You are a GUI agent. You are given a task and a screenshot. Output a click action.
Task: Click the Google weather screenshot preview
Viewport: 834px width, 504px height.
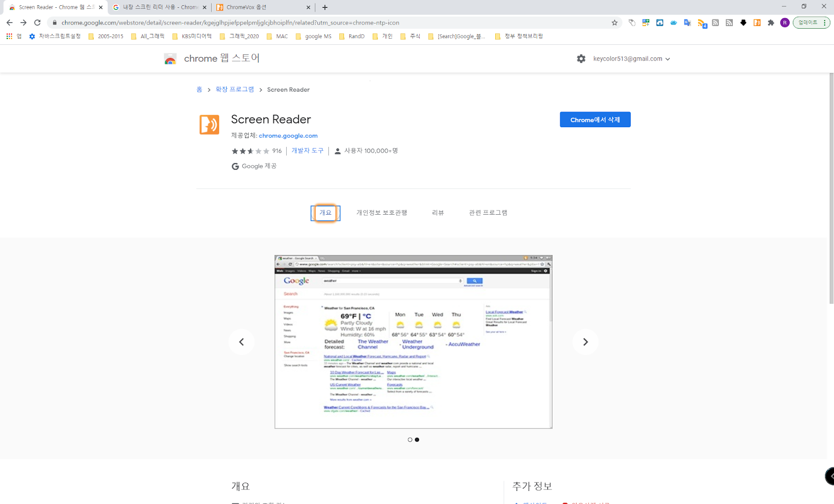coord(413,342)
